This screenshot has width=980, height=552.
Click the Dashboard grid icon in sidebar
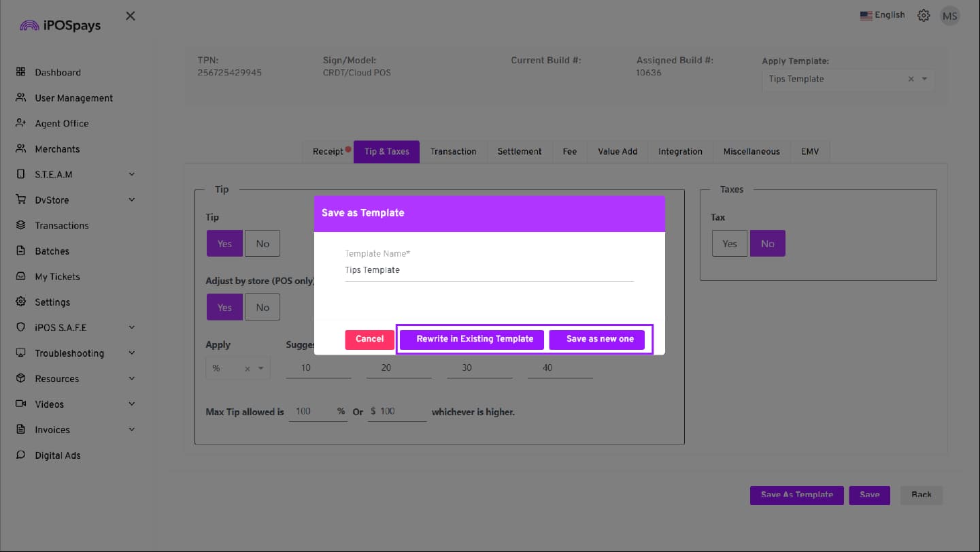[x=20, y=72]
